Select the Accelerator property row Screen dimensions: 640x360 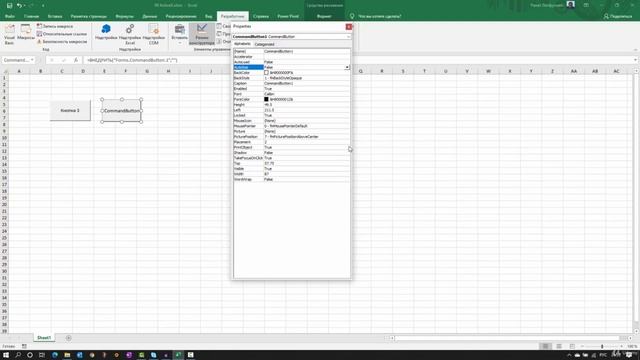[291, 57]
